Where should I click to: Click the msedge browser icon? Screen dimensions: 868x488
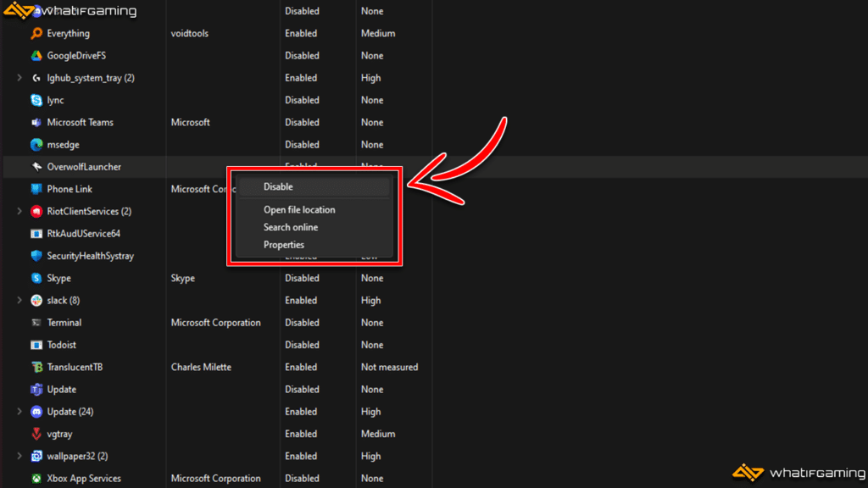coord(36,145)
